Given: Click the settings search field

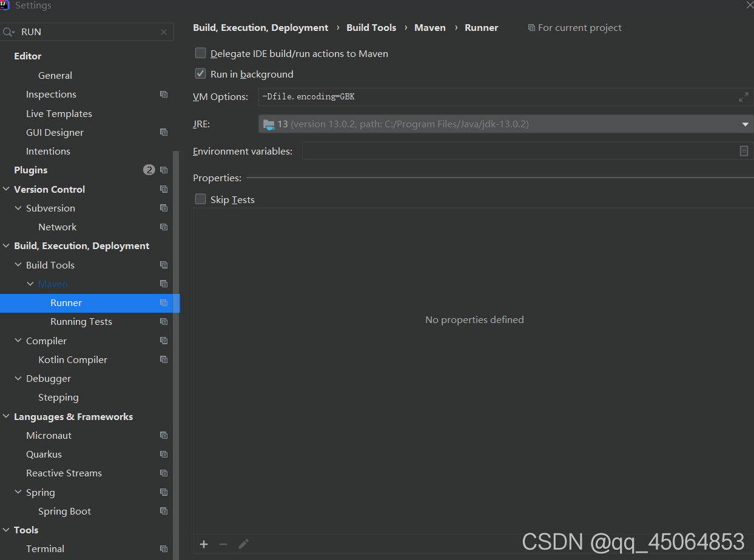Looking at the screenshot, I should pos(87,32).
